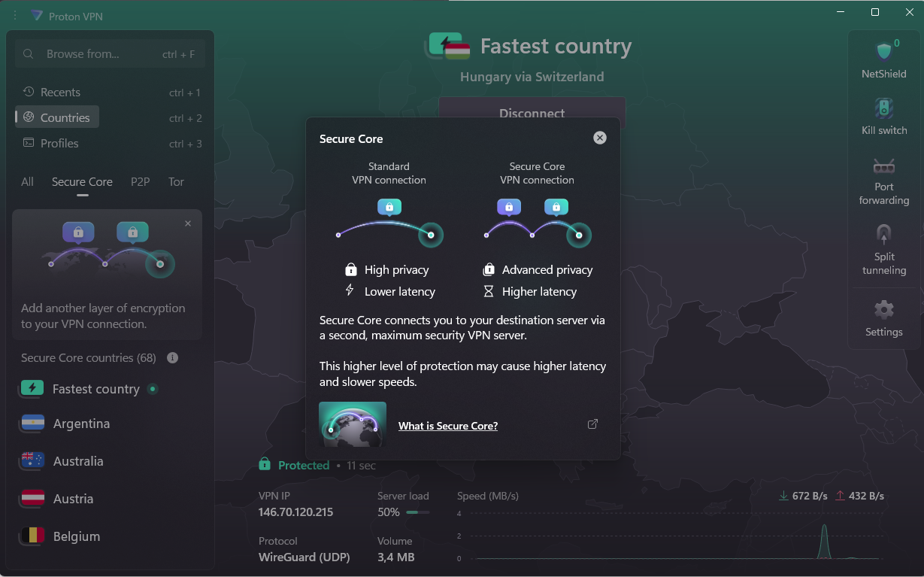Click the Fastest country lightning icon in list
The width and height of the screenshot is (924, 577).
(32, 388)
